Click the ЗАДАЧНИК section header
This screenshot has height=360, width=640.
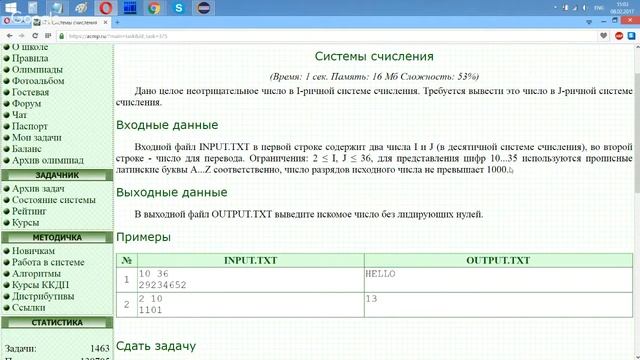(x=57, y=175)
